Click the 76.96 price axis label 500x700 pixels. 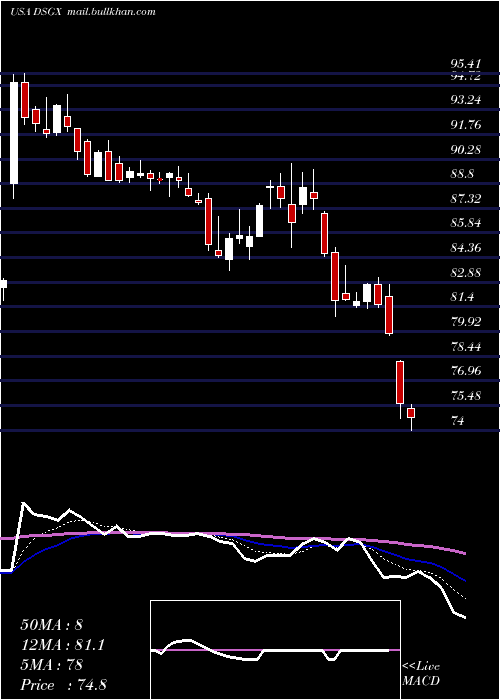tap(466, 371)
